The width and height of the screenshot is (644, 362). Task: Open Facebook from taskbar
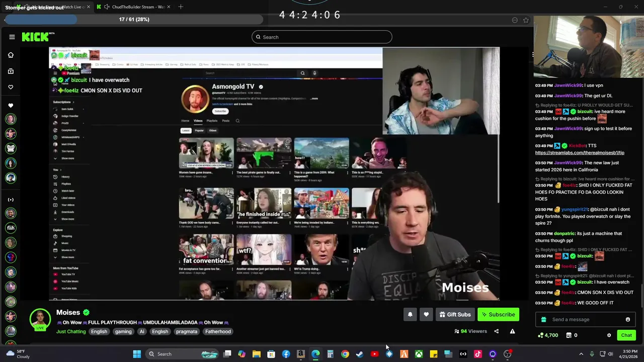286,354
